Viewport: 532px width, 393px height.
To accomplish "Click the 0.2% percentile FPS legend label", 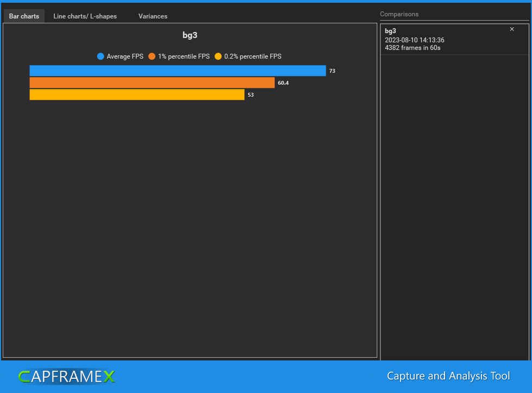I will click(x=253, y=56).
